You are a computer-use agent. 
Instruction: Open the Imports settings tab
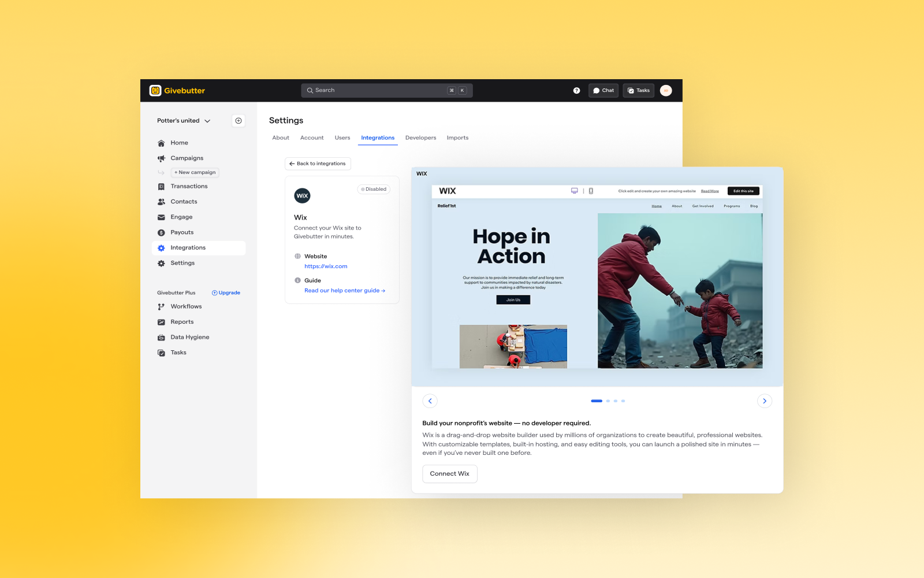[x=457, y=138]
